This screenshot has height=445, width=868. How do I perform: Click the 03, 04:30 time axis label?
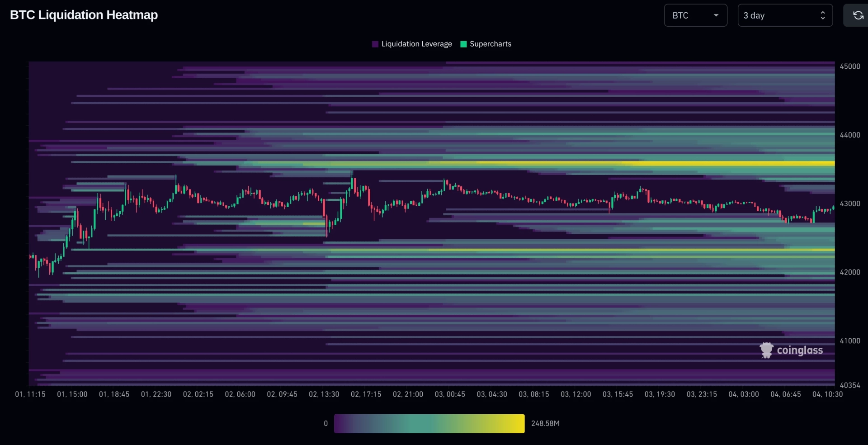click(492, 394)
